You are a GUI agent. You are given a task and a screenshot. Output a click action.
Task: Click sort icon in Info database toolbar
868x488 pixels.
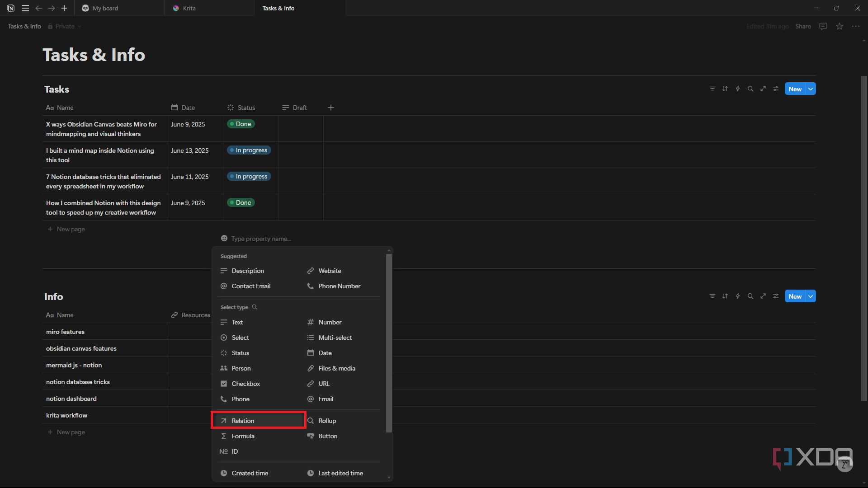point(725,296)
